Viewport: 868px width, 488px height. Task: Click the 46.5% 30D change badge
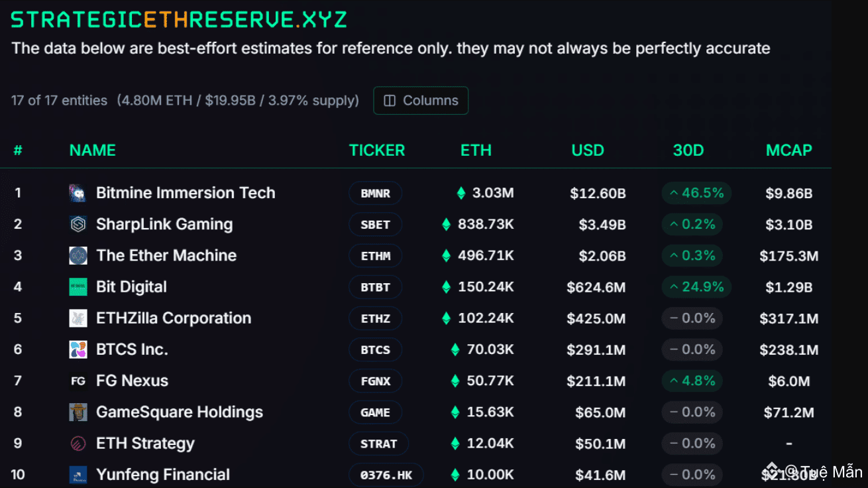pos(696,193)
